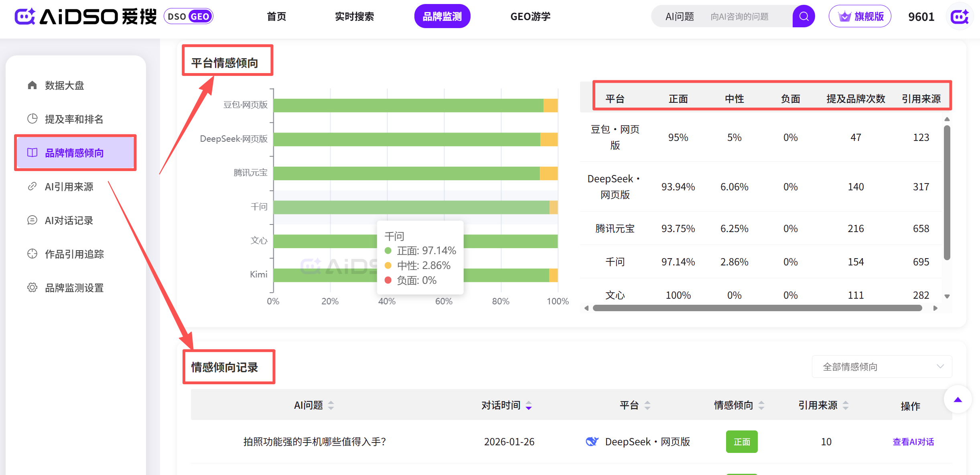
Task: Switch to the 实时搜索 tab
Action: (x=354, y=16)
